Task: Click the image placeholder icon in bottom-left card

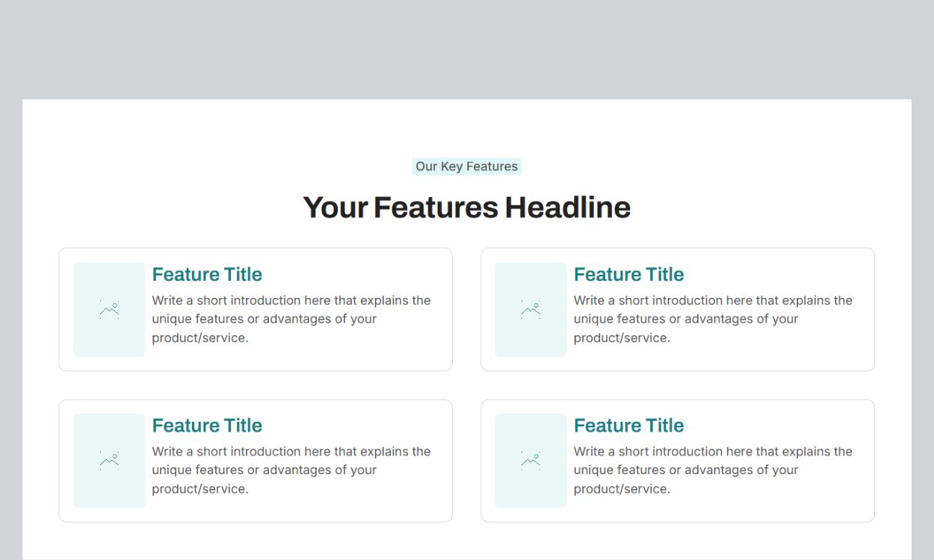Action: [x=109, y=461]
